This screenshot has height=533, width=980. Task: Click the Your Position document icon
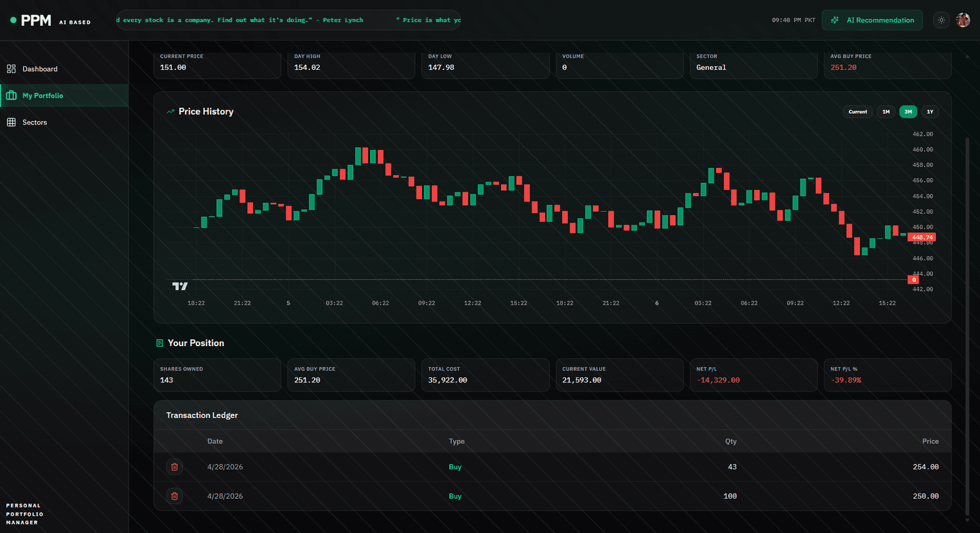pyautogui.click(x=160, y=343)
